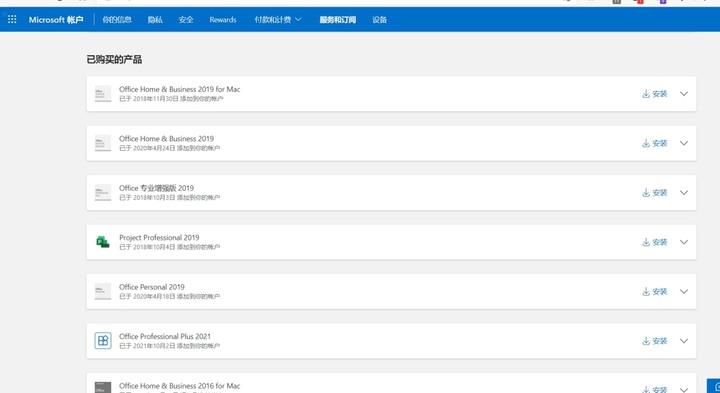Select the 服务和订阅 tab

338,20
